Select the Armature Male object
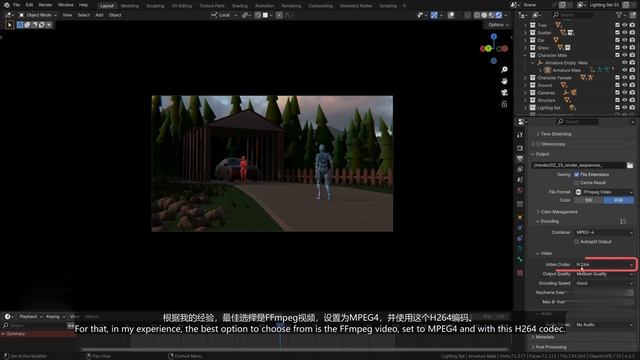 click(x=567, y=70)
